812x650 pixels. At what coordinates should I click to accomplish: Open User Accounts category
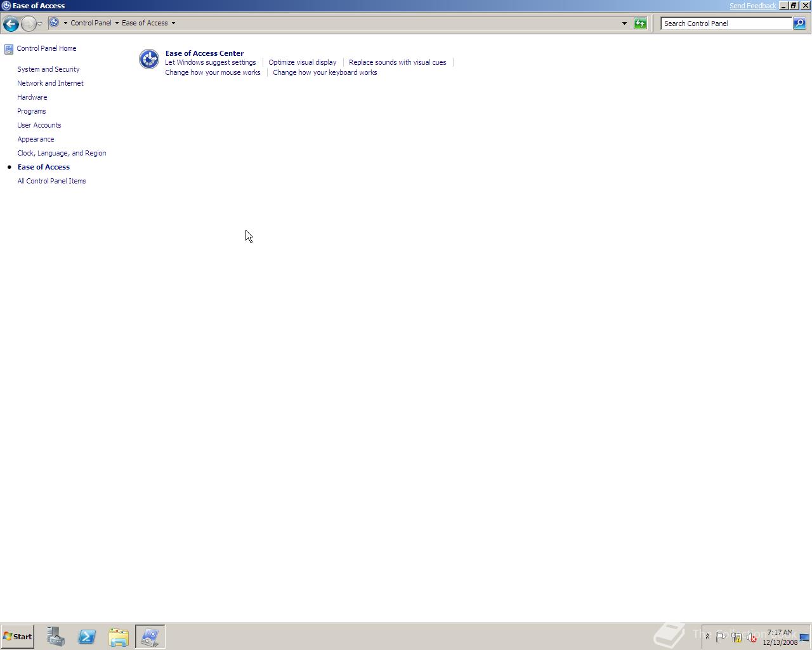39,125
